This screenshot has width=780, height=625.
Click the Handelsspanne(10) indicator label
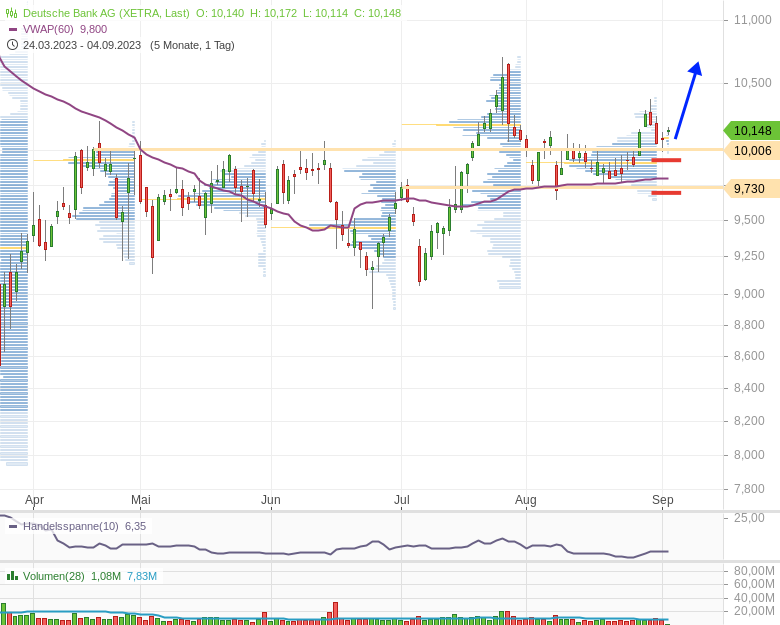coord(71,526)
